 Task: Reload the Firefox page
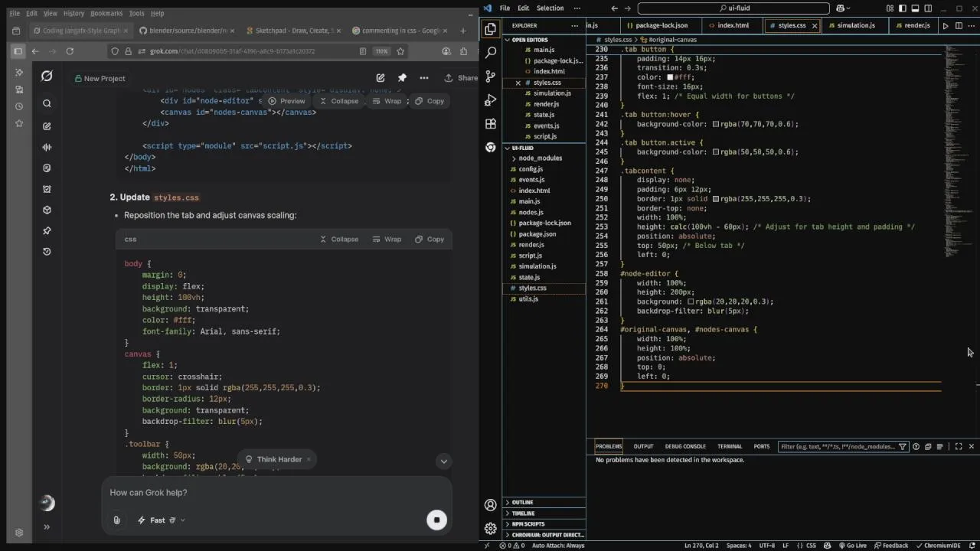pyautogui.click(x=70, y=51)
